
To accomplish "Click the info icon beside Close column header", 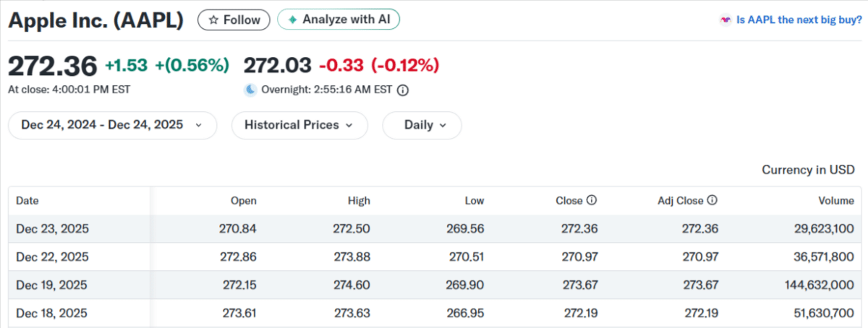I will tap(591, 200).
